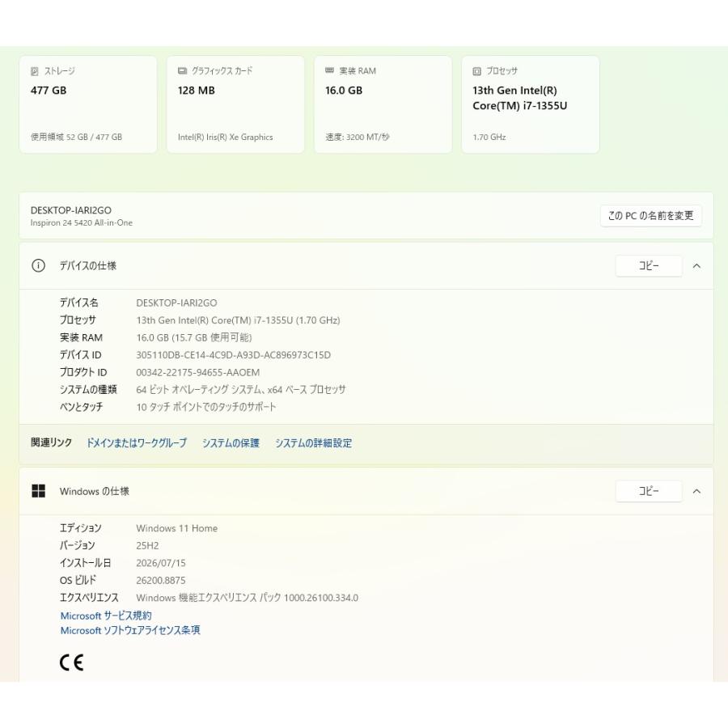The image size is (728, 728).
Task: Click the インストール日 row label
Action: (x=86, y=563)
